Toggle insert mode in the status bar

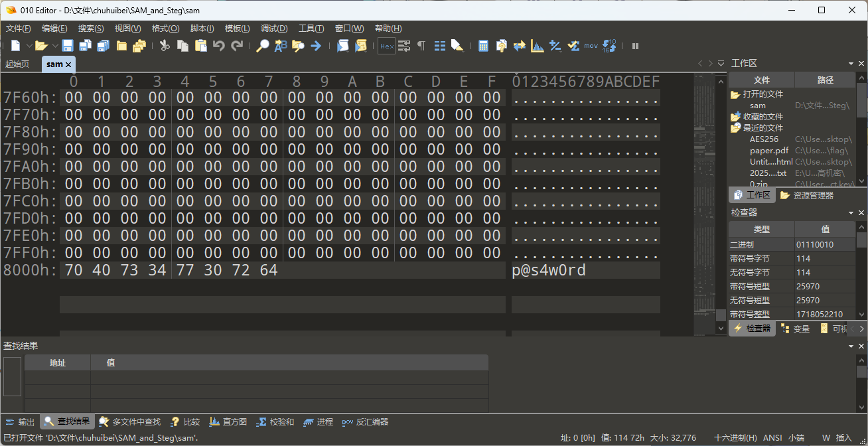point(843,438)
